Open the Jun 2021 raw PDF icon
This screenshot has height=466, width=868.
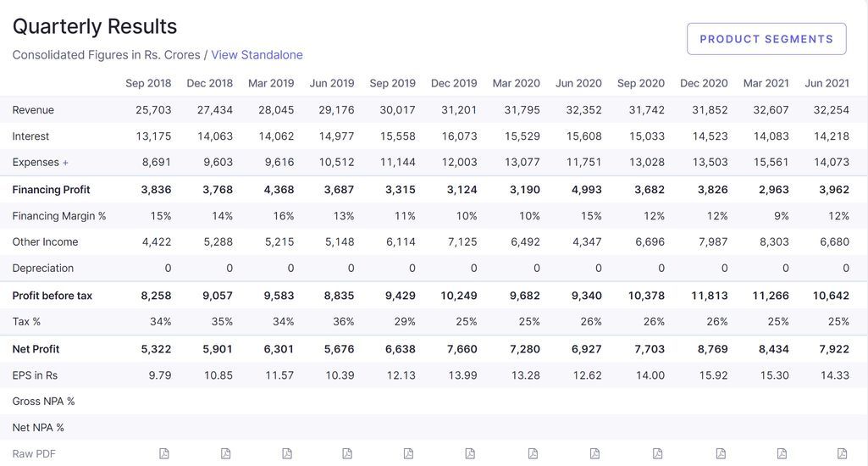click(x=842, y=454)
